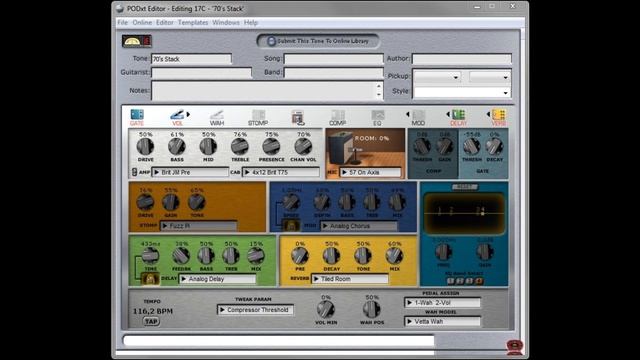Click the arrow left of DELAY icon
The image size is (640, 360).
coord(448,114)
